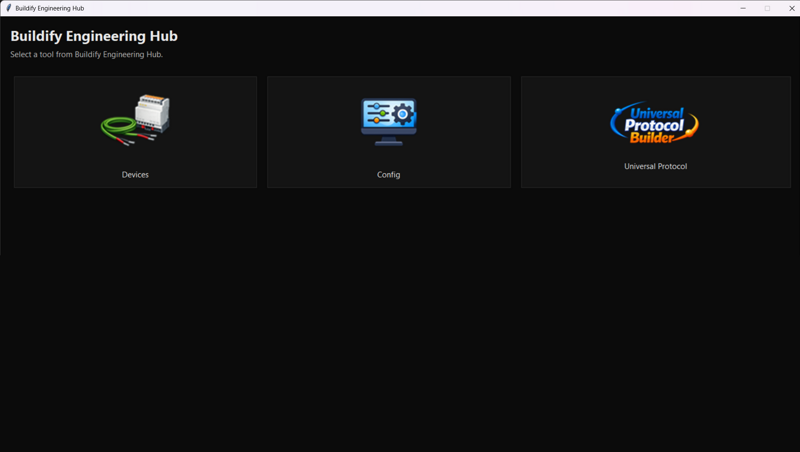Viewport: 800px width, 452px height.
Task: Click the empty dark area below the cards
Action: point(400,320)
